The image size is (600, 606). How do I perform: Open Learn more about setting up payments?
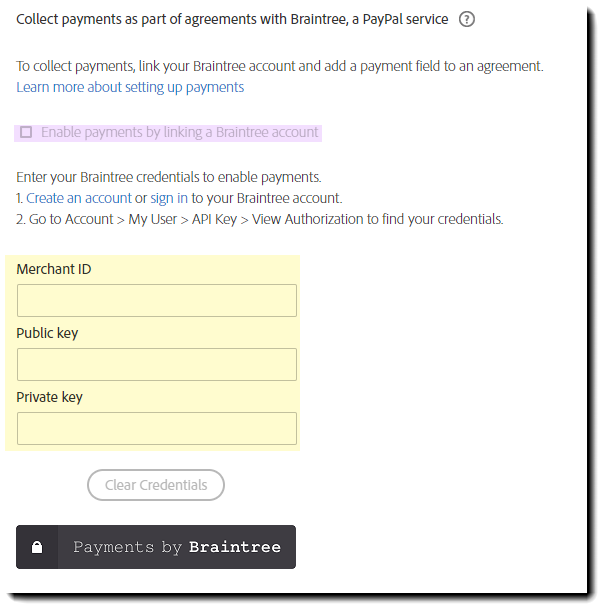(130, 87)
